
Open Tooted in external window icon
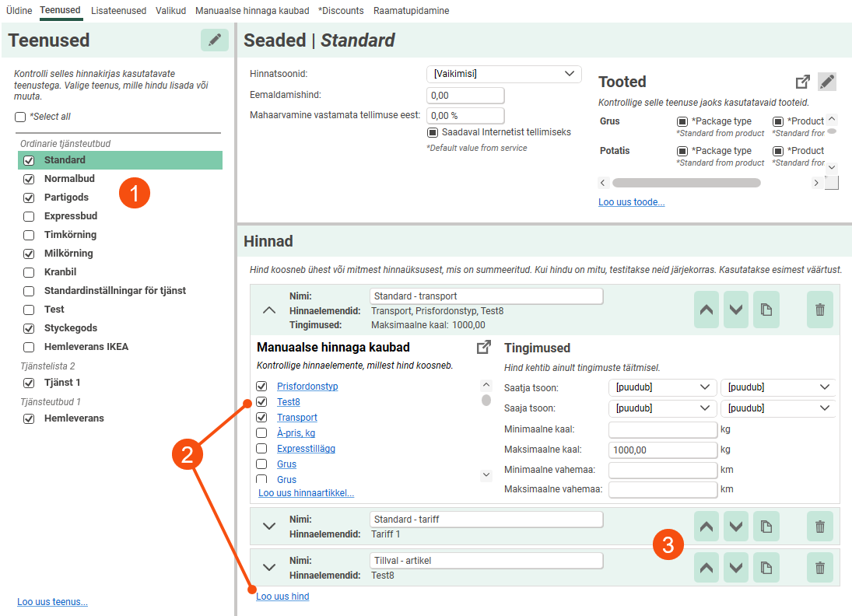(803, 82)
